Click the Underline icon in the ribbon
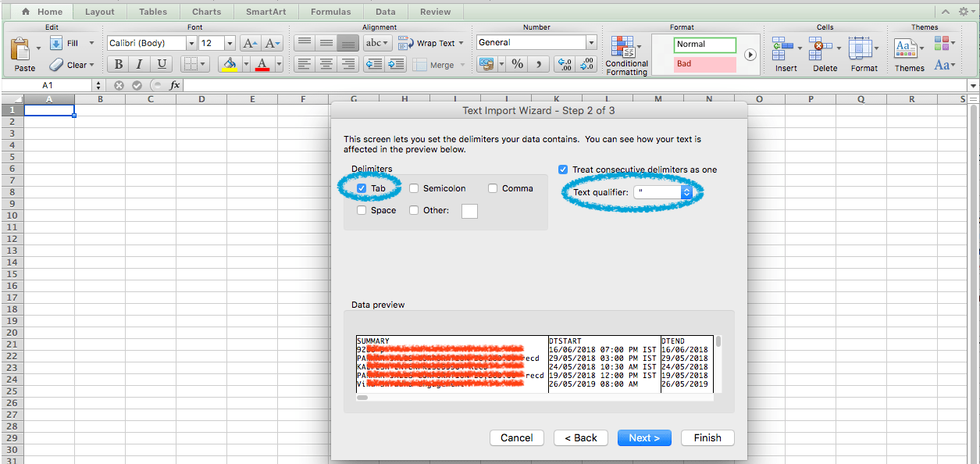Image resolution: width=980 pixels, height=464 pixels. [160, 64]
